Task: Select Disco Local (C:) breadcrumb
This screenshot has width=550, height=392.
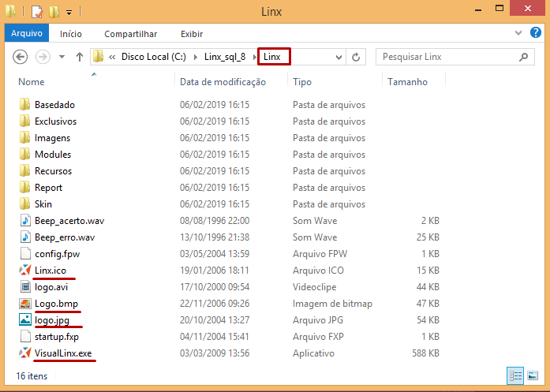Action: tap(154, 57)
